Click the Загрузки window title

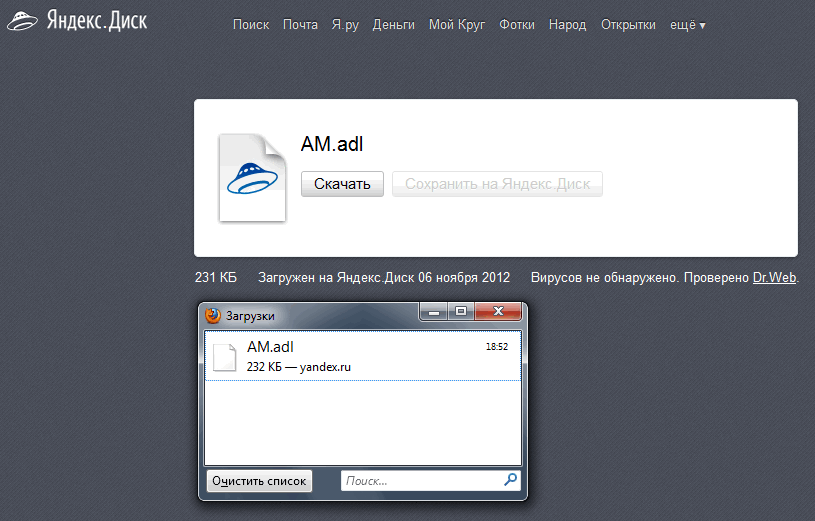click(x=250, y=316)
